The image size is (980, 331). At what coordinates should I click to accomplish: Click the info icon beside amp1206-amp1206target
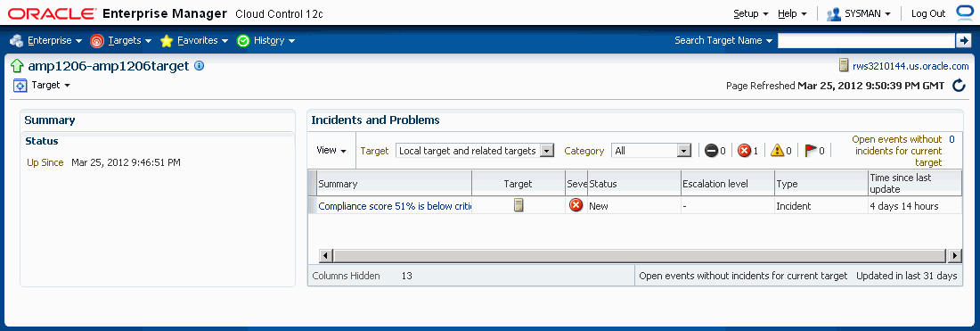click(x=200, y=65)
